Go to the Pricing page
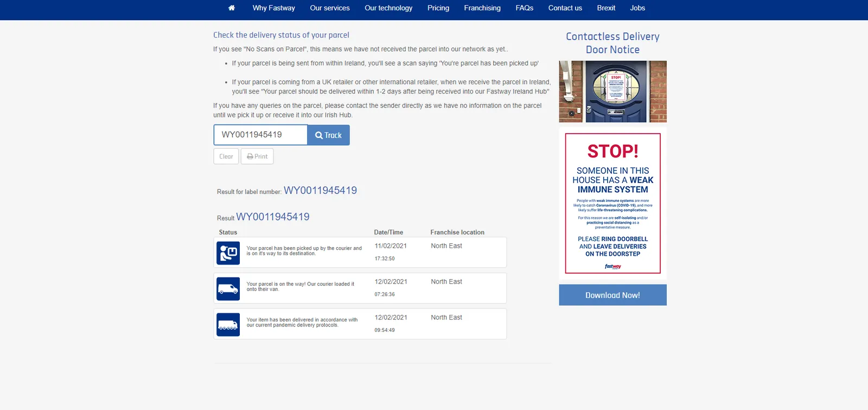 pyautogui.click(x=438, y=8)
